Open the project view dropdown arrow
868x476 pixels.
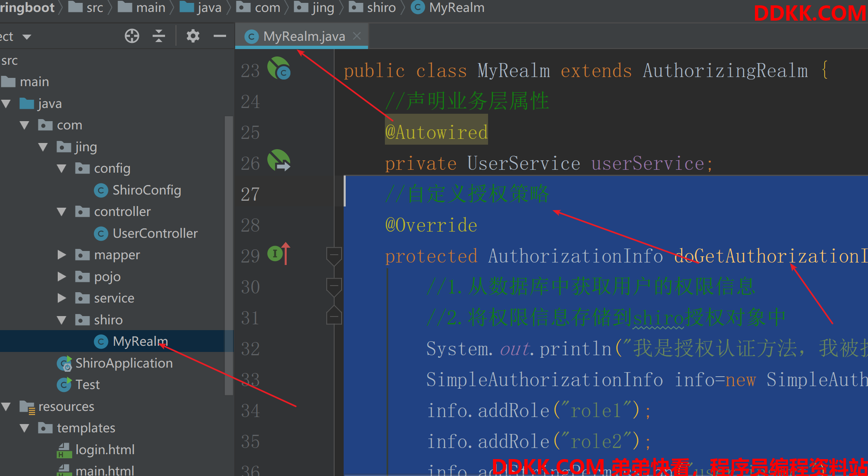point(27,37)
